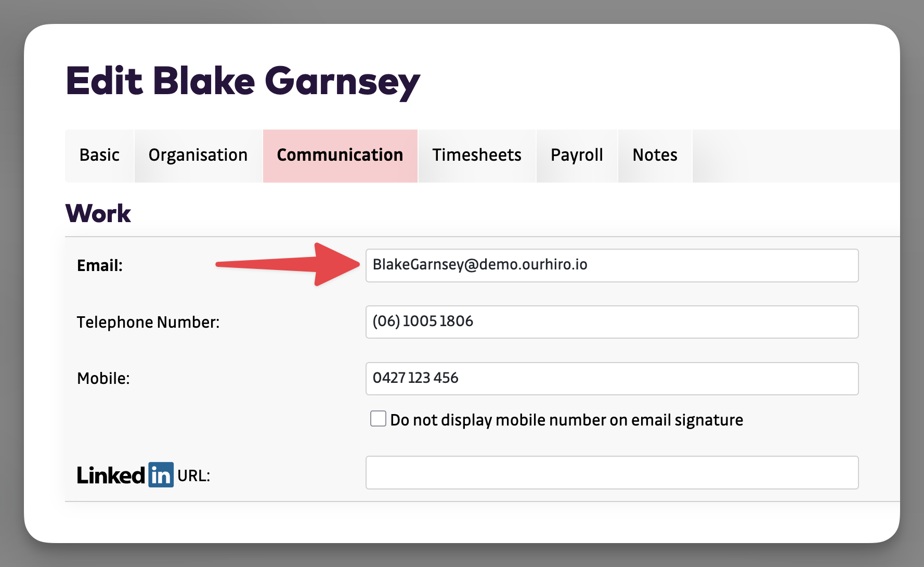This screenshot has width=924, height=567.
Task: Click the work Email input field
Action: (x=611, y=265)
